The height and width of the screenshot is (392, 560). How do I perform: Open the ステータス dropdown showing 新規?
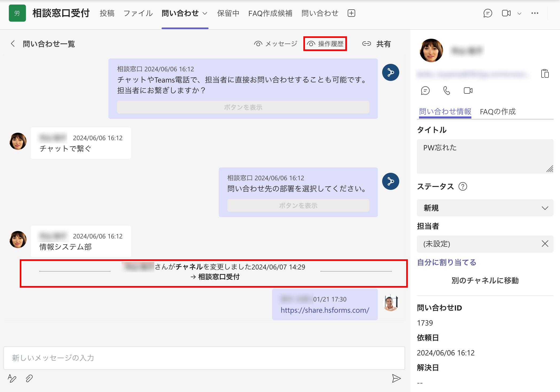(485, 208)
